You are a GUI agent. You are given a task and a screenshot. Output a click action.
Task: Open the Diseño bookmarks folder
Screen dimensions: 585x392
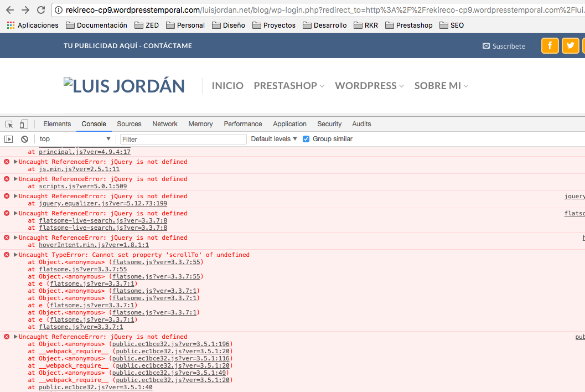coord(229,25)
